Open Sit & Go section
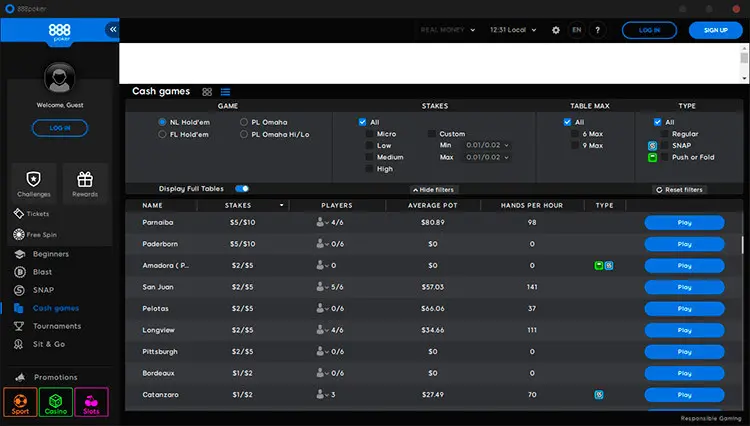Image resolution: width=750 pixels, height=426 pixels. point(48,344)
